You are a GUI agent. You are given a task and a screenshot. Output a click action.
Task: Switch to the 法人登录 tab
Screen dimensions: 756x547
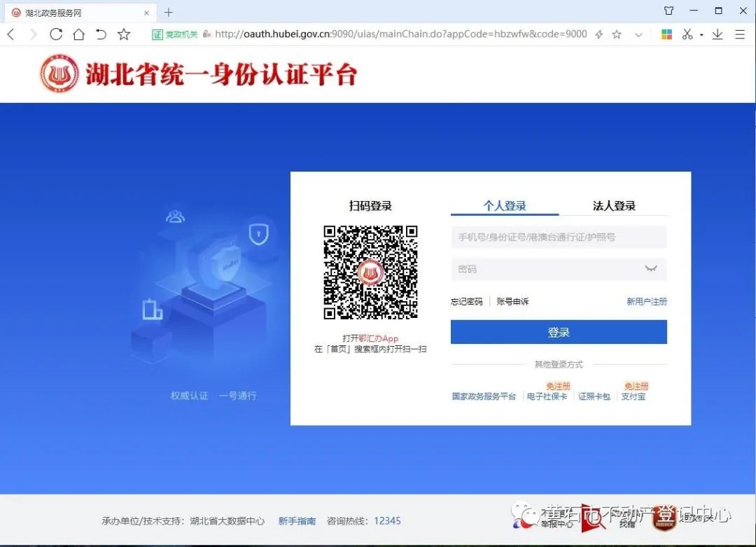pyautogui.click(x=614, y=206)
